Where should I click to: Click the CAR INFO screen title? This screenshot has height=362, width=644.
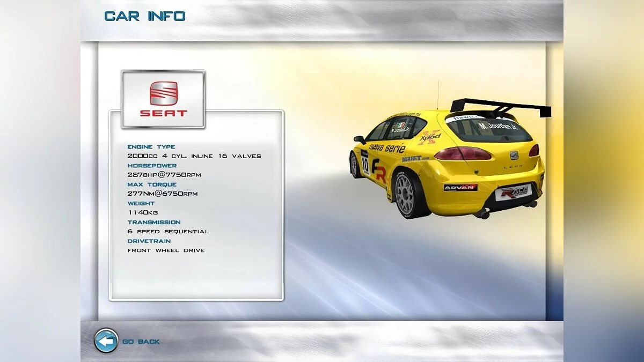pyautogui.click(x=145, y=16)
